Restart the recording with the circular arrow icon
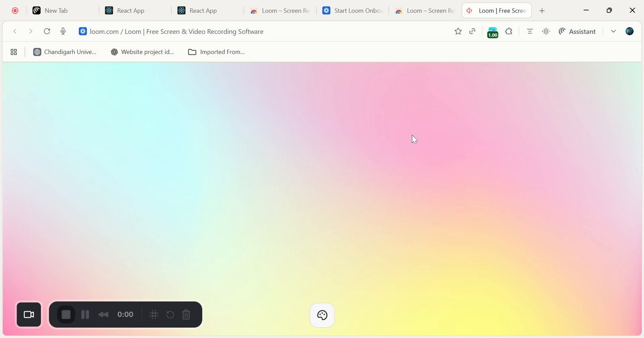This screenshot has height=338, width=644. (x=170, y=315)
